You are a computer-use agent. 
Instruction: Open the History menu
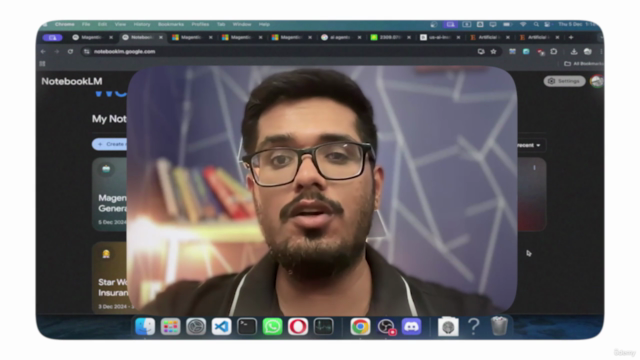click(x=142, y=24)
